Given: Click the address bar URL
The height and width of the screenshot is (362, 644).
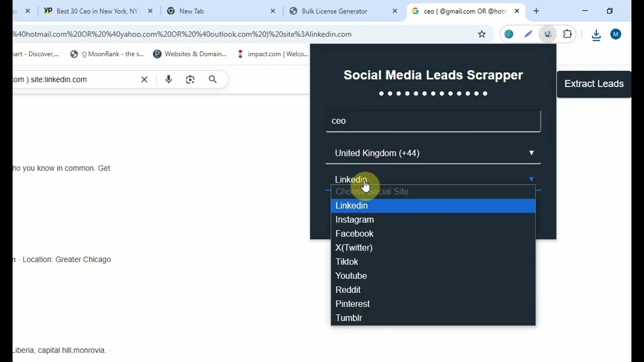Looking at the screenshot, I should click(182, 34).
